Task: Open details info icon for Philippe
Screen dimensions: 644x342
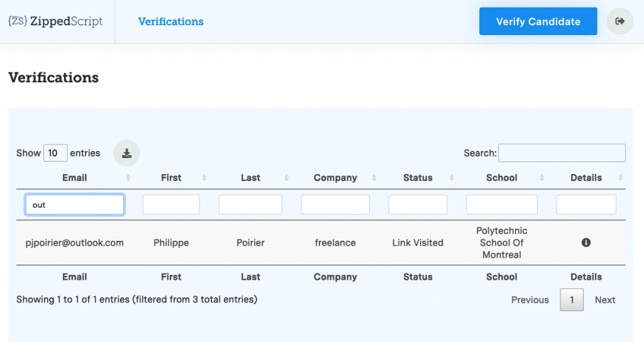Action: point(586,243)
